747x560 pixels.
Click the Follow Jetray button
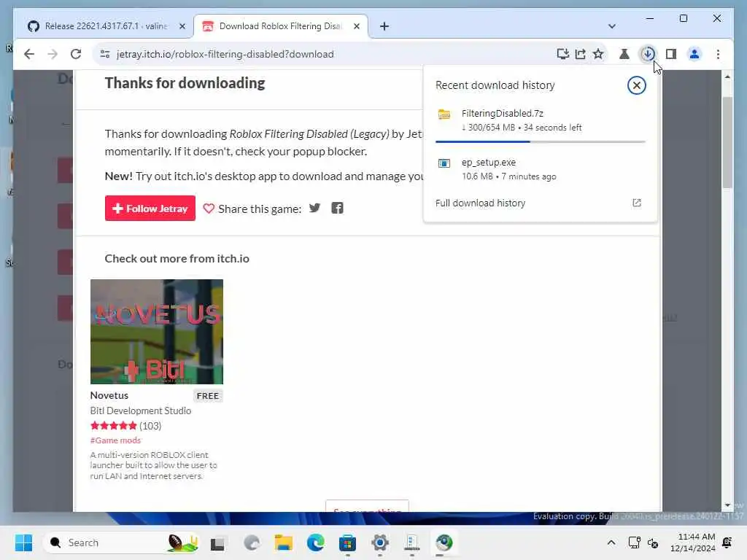(x=150, y=208)
